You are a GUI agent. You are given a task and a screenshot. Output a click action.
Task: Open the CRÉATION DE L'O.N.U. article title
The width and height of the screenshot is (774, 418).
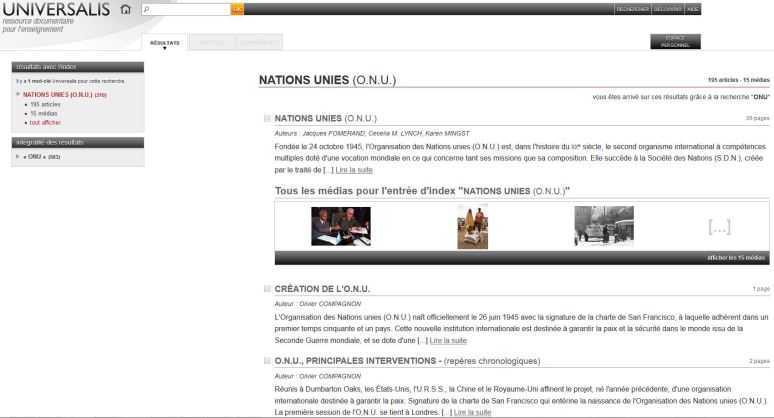tap(322, 289)
